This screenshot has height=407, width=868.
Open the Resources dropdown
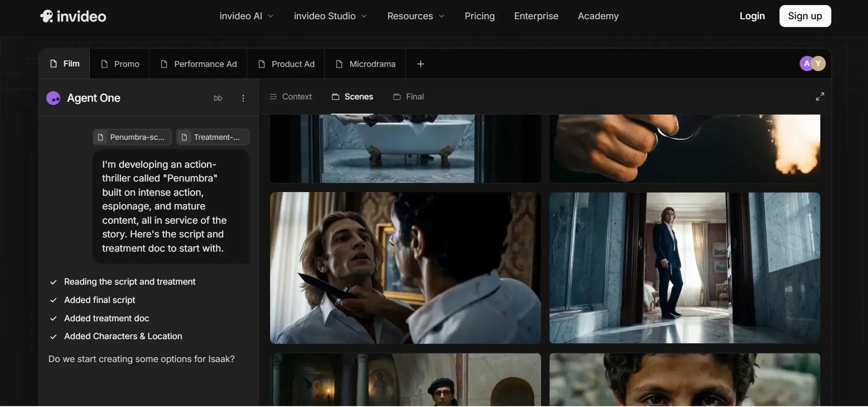click(415, 16)
